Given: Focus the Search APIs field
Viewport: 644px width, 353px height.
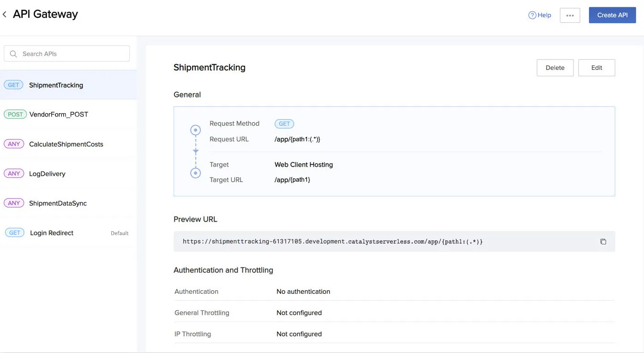Looking at the screenshot, I should [67, 54].
